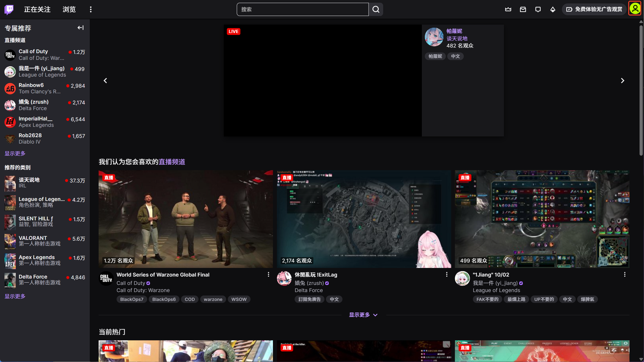Open the whispers chat bubble icon
The width and height of the screenshot is (644, 362).
[x=538, y=10]
